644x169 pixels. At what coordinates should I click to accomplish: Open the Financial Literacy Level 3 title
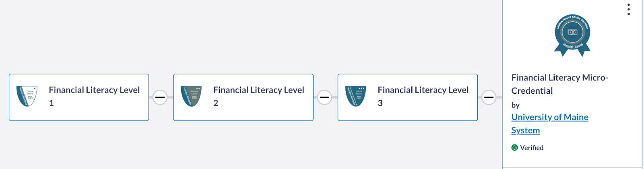[x=423, y=97]
